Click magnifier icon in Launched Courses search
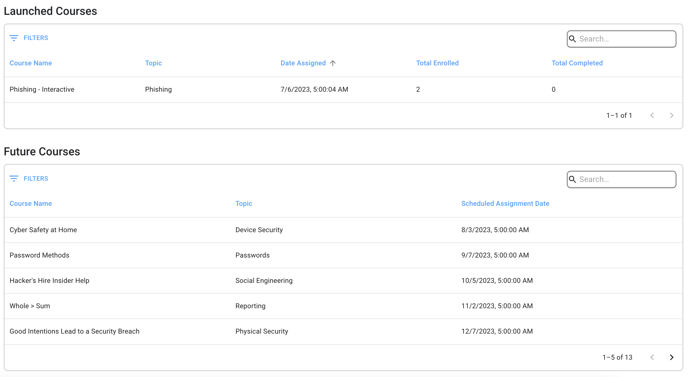Image resolution: width=688 pixels, height=377 pixels. point(573,39)
